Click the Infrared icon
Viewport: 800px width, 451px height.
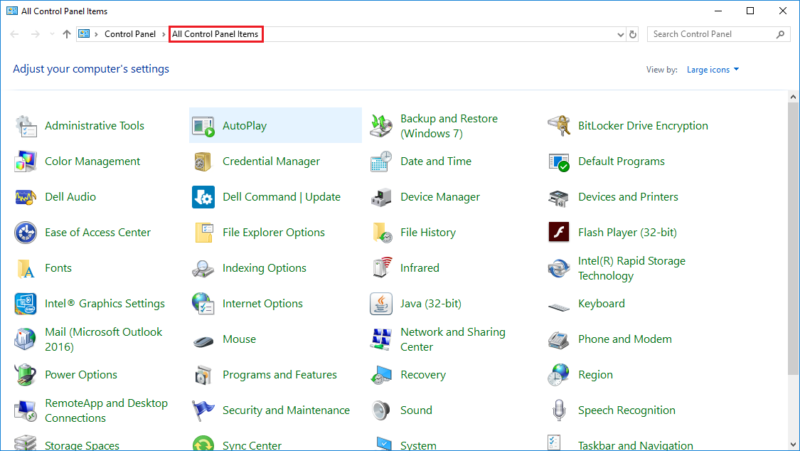[x=381, y=268]
